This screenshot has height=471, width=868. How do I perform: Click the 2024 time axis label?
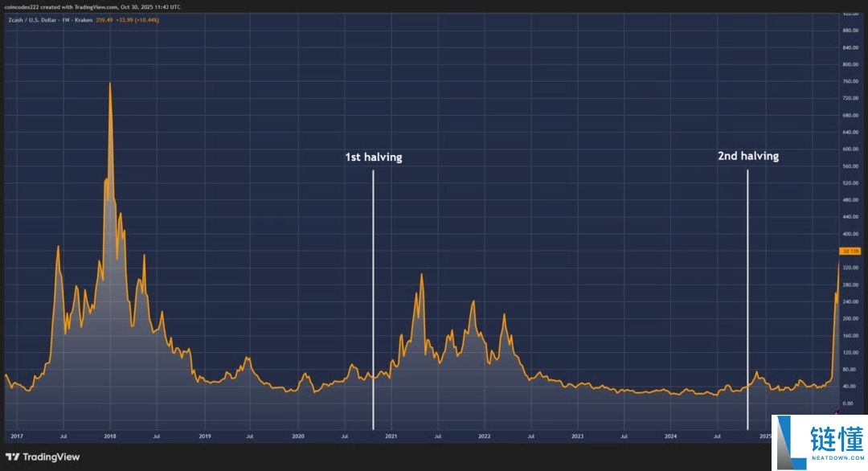pyautogui.click(x=670, y=436)
